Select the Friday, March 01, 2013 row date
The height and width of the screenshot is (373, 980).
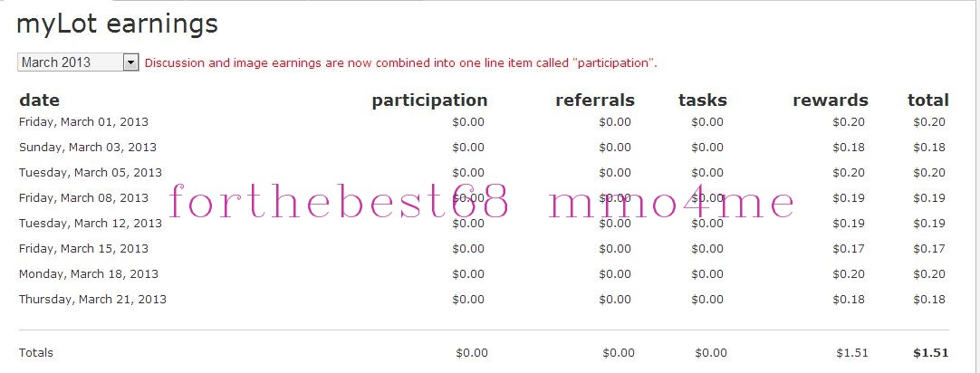[83, 122]
